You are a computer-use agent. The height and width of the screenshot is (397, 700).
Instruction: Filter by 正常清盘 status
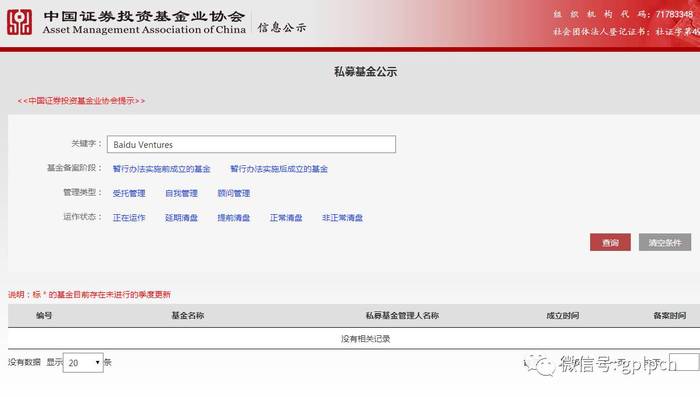[286, 217]
